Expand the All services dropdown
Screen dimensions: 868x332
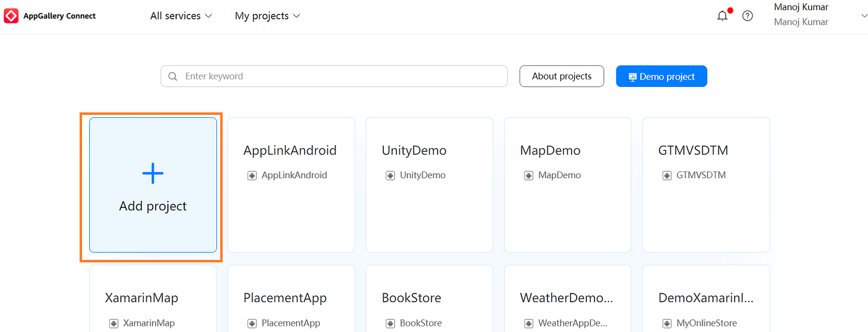click(181, 16)
